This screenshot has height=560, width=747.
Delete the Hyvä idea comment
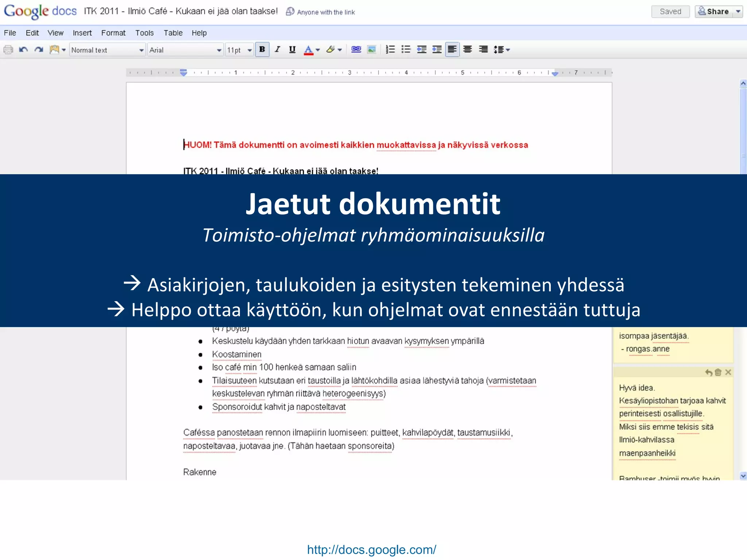pos(718,372)
